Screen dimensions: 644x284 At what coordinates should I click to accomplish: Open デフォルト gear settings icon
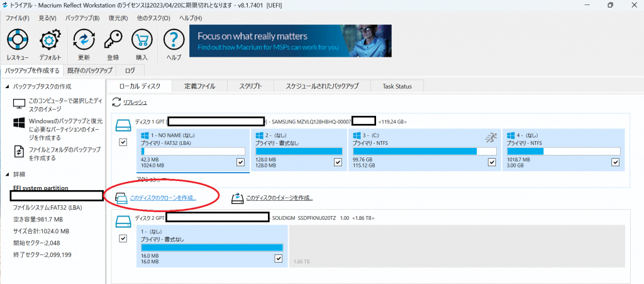[50, 40]
